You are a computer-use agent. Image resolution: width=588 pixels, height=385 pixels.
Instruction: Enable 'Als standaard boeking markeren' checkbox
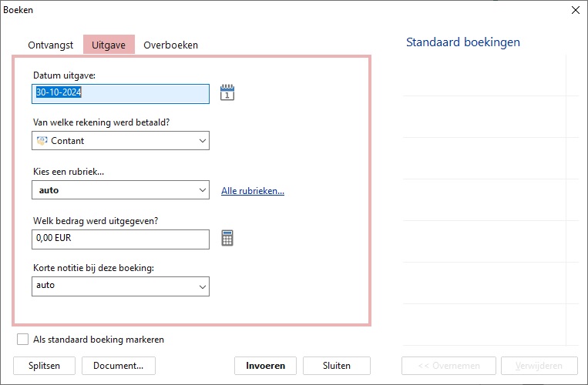23,340
